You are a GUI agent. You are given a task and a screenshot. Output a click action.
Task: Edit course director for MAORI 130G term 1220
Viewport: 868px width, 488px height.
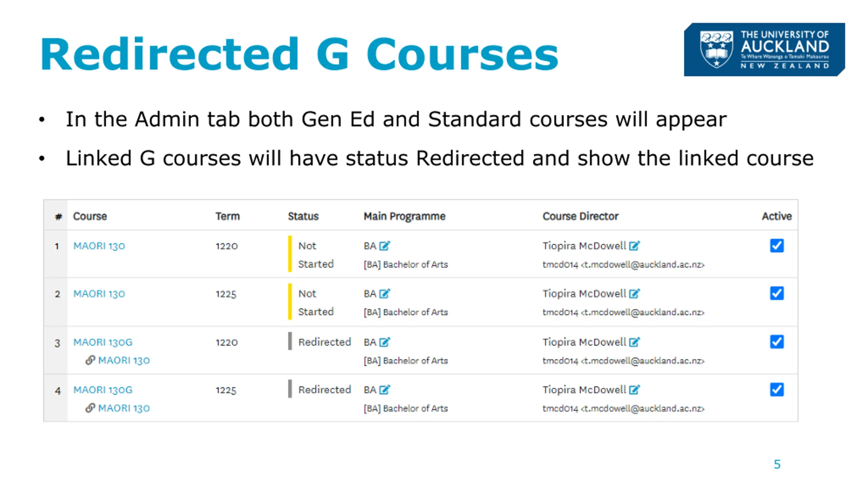tap(634, 342)
